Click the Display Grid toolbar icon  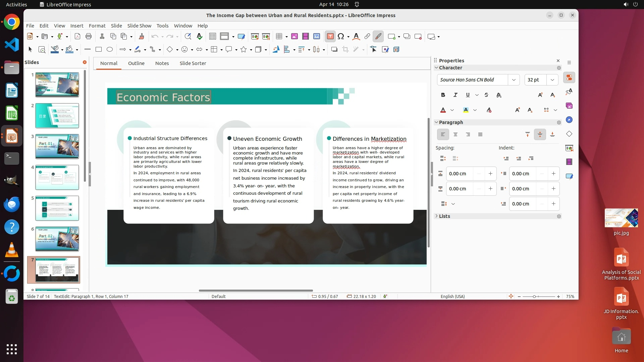point(212,37)
